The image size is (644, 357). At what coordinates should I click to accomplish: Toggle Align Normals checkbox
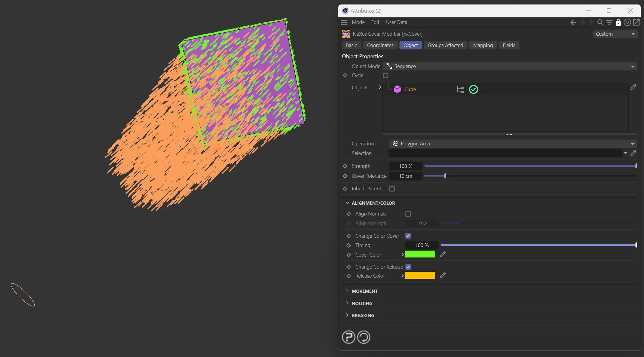(408, 214)
